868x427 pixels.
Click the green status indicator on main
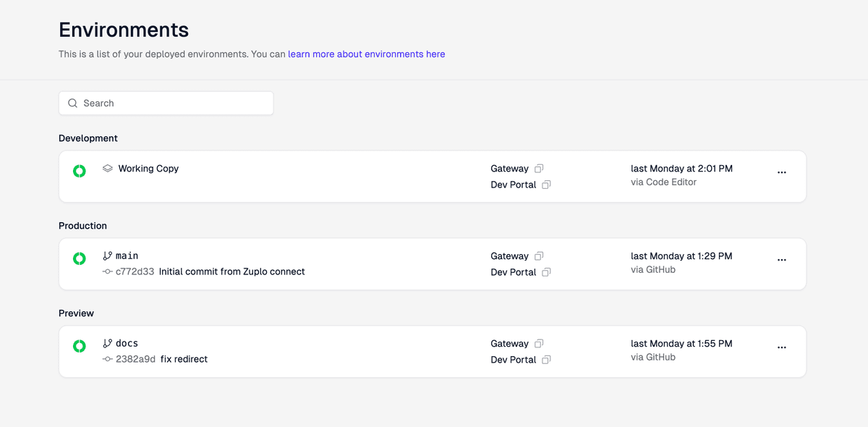click(x=79, y=258)
